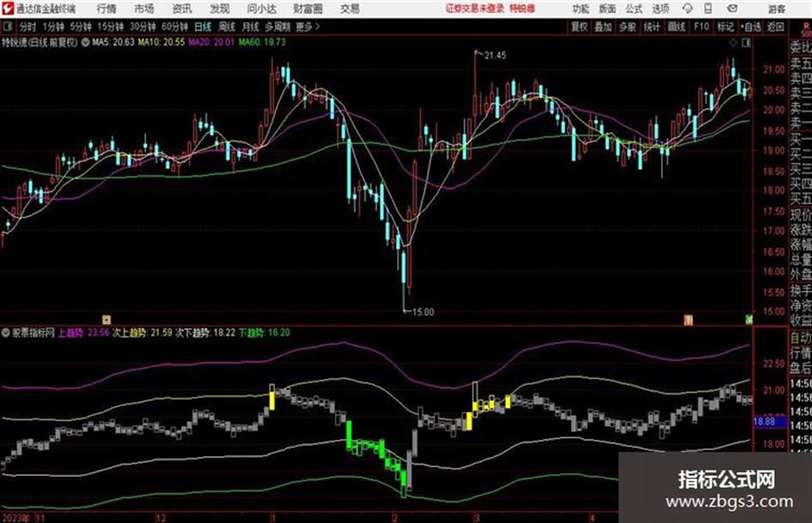Click the panel layout icon left of 分时

coord(8,27)
